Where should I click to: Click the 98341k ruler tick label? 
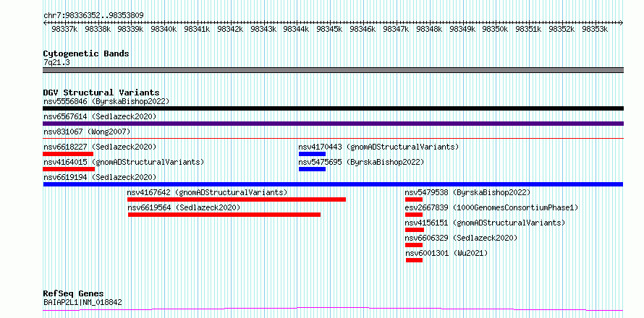[197, 29]
